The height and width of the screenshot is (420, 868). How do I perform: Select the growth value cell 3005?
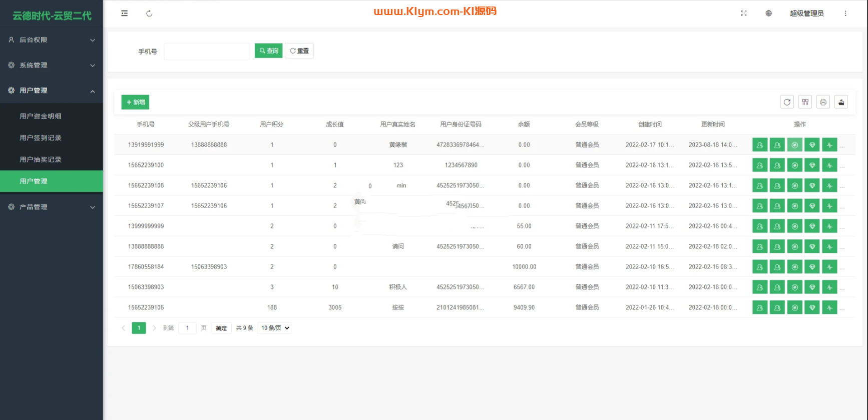point(335,307)
